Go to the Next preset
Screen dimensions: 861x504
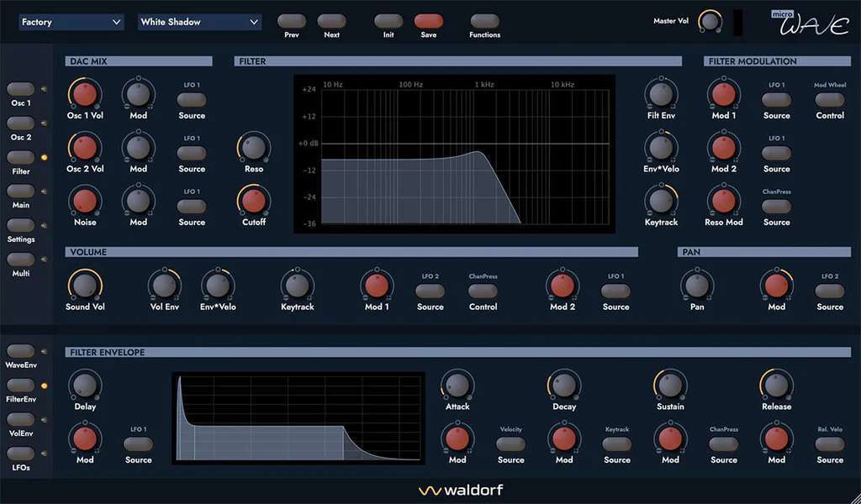331,21
